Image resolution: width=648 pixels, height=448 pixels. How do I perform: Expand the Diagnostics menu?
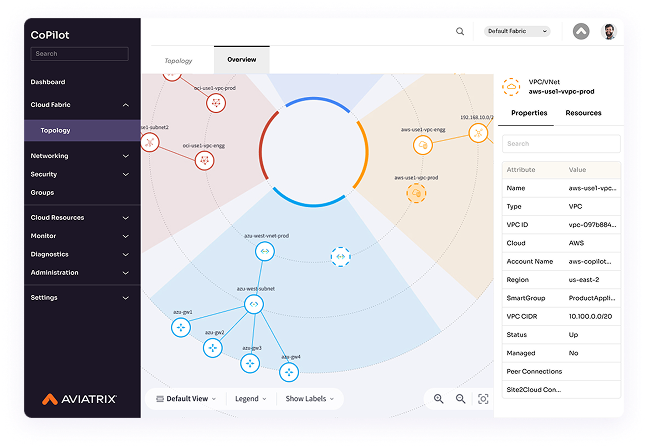point(126,255)
